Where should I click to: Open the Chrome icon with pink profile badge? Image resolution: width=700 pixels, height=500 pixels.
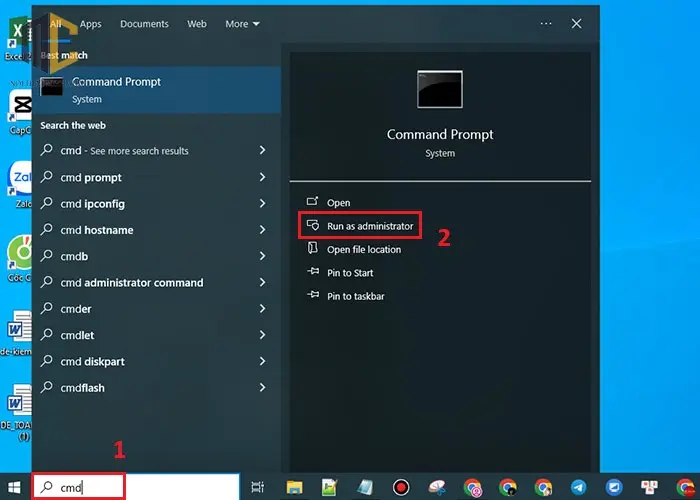tap(472, 488)
